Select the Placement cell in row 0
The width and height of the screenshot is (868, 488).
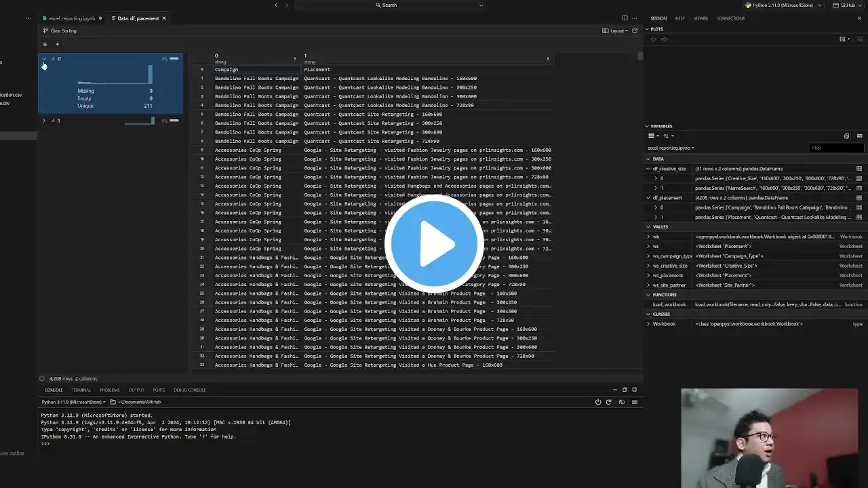point(427,70)
